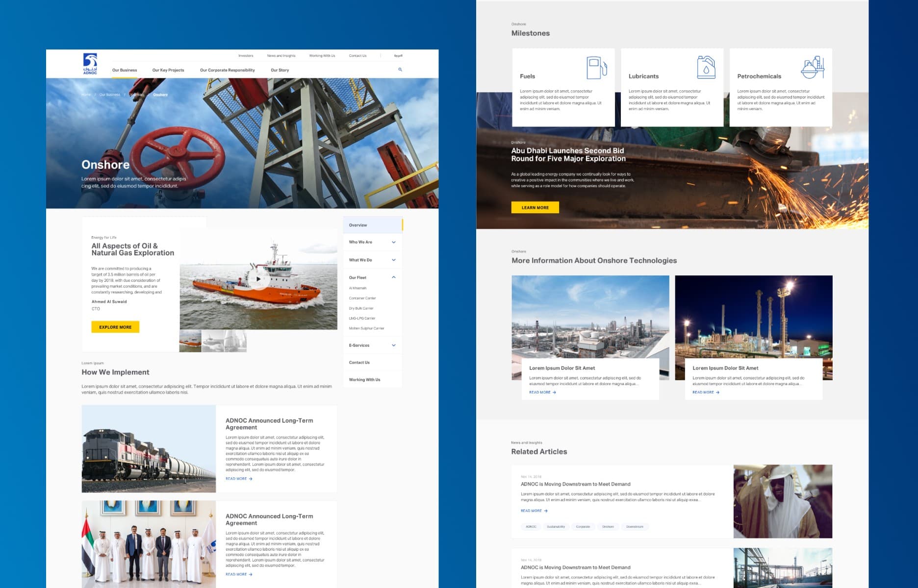The image size is (918, 588).
Task: Open the train article image
Action: pyautogui.click(x=149, y=449)
